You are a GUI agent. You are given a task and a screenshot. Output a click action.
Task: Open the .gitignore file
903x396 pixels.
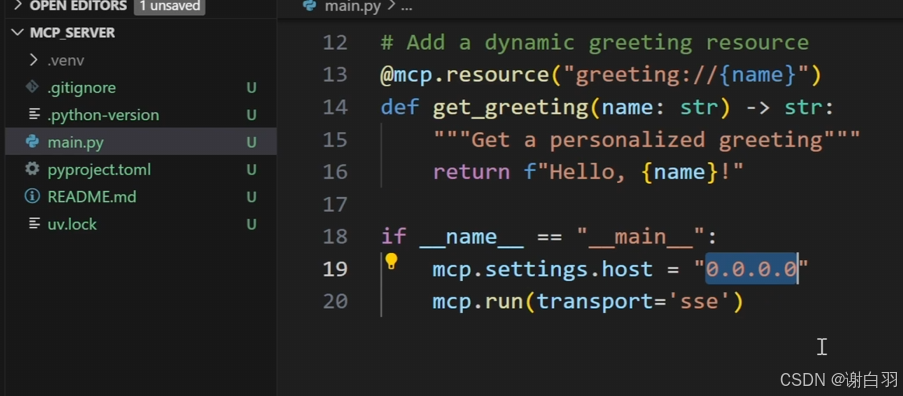82,87
